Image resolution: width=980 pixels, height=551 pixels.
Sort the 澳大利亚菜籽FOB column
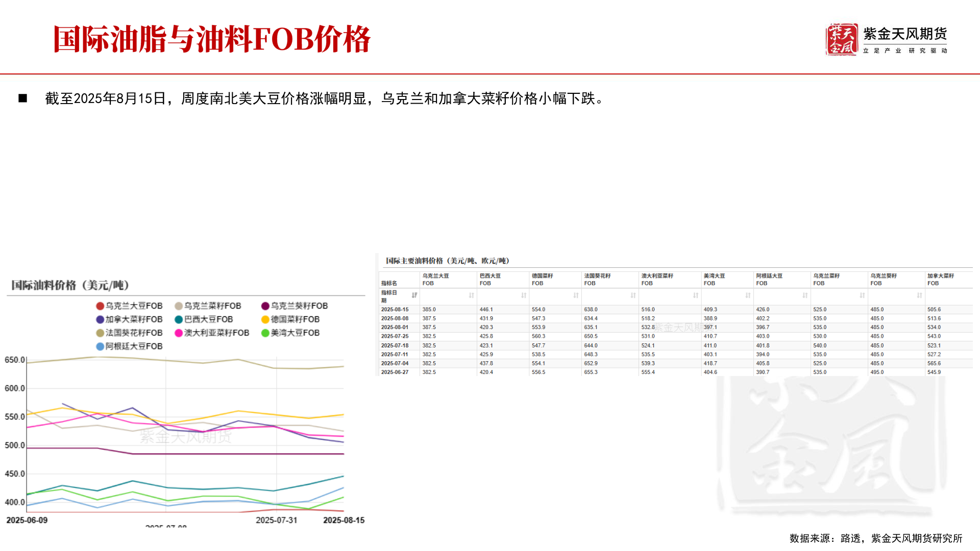click(694, 295)
